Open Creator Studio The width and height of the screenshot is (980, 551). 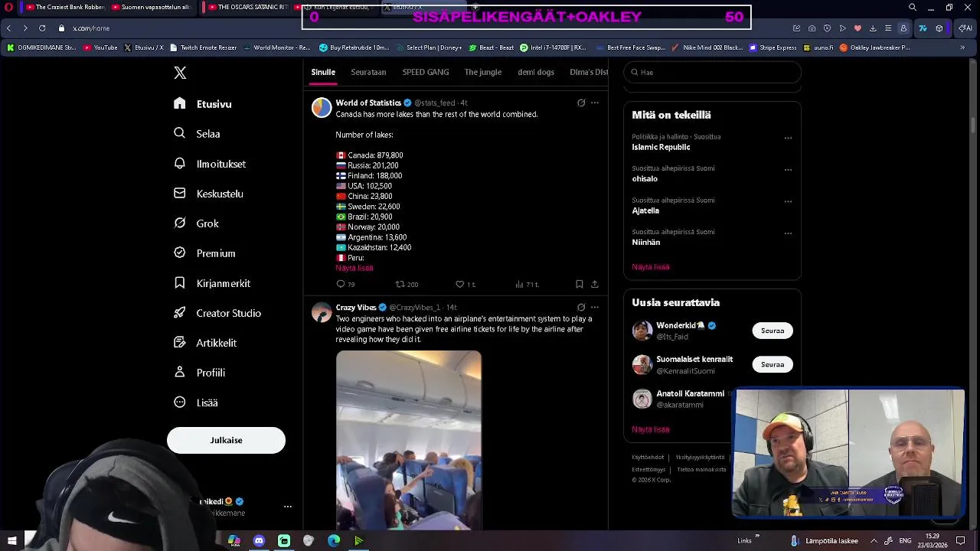pos(217,313)
